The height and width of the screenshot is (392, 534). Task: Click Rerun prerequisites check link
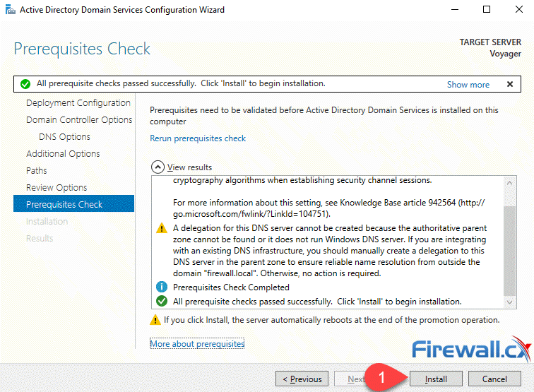click(x=198, y=138)
